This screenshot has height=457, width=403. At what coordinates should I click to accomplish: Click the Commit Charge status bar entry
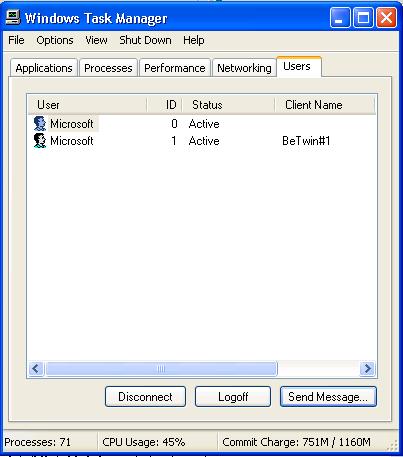pyautogui.click(x=296, y=442)
